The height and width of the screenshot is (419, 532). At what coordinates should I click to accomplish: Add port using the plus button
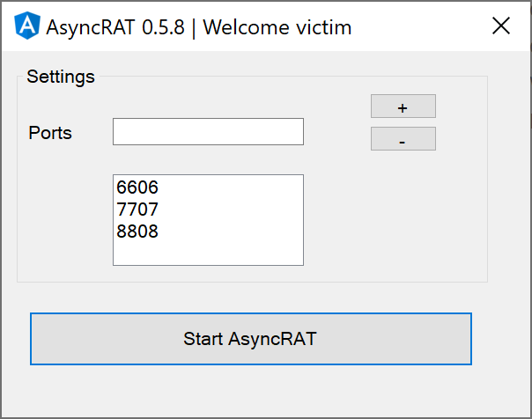click(403, 107)
